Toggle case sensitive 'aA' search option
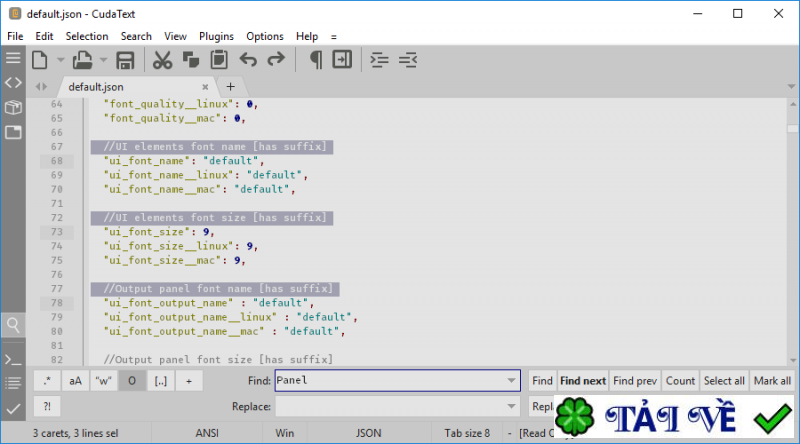This screenshot has height=444, width=800. click(75, 381)
